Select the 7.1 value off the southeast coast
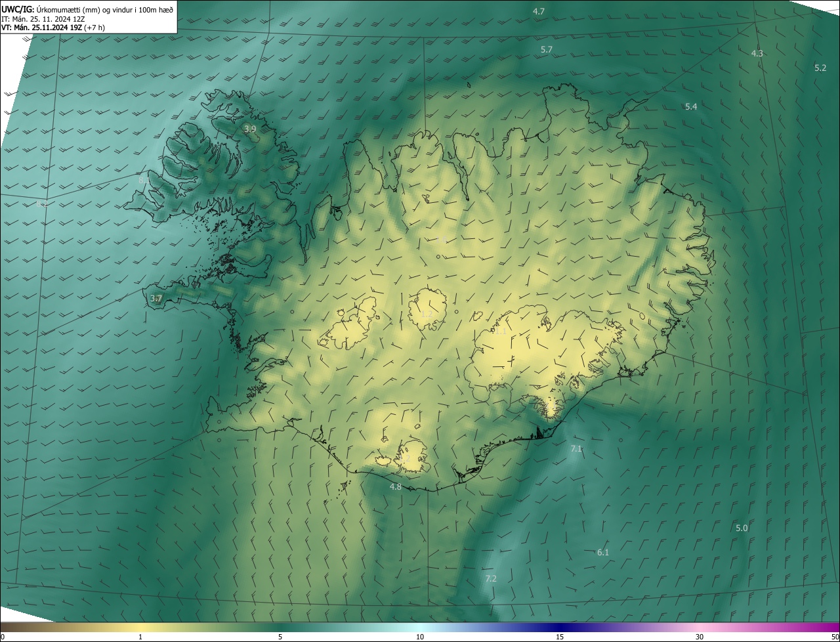 pos(576,448)
